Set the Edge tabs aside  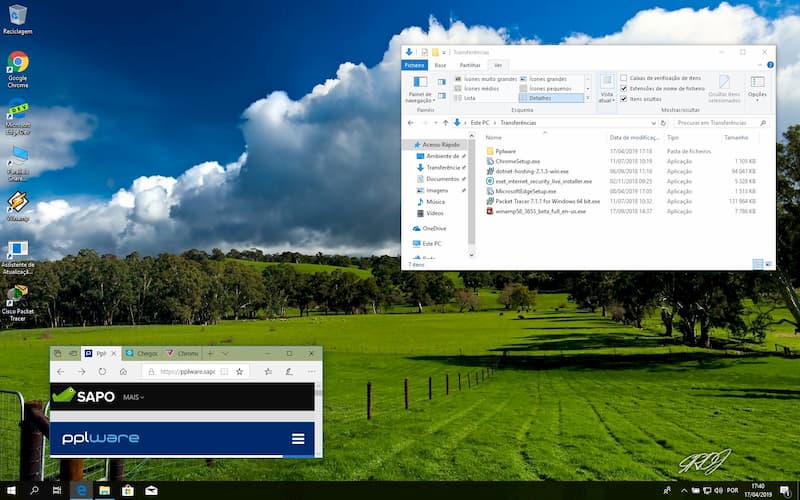pyautogui.click(x=72, y=353)
